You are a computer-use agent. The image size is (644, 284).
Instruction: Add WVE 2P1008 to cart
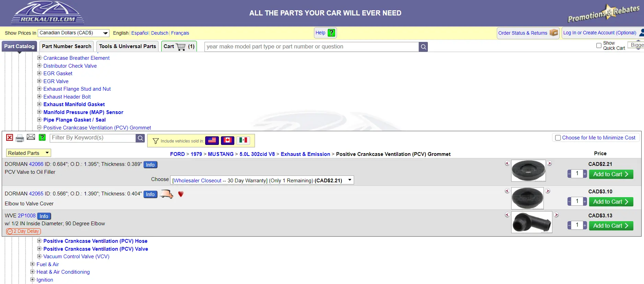coord(611,226)
